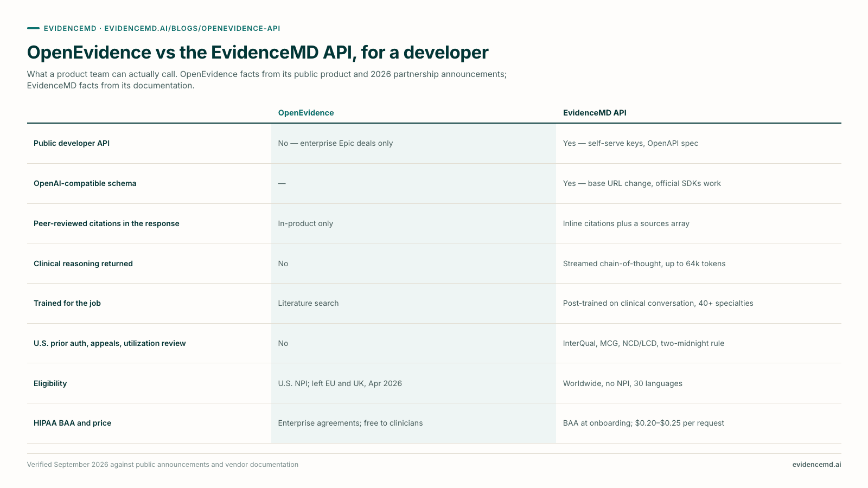Click "BAA at onboarding; $0.20–$0.25 per request"
The height and width of the screenshot is (488, 868).
[643, 423]
